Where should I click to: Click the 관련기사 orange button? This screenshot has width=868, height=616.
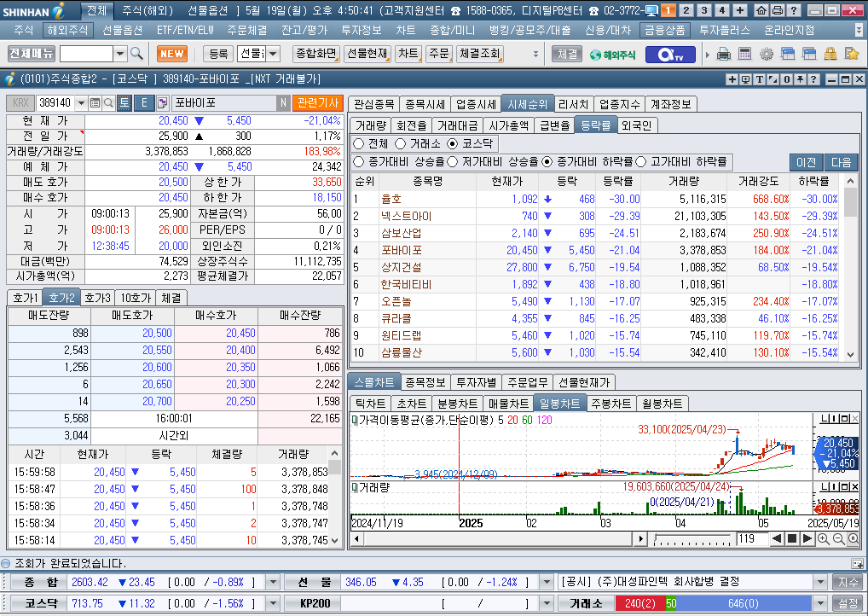[318, 103]
